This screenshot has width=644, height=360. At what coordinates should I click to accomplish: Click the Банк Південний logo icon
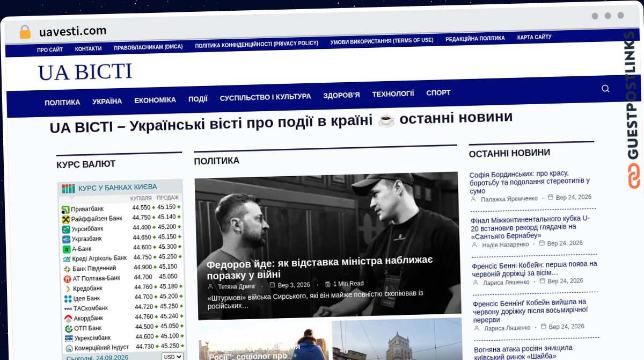[67, 269]
